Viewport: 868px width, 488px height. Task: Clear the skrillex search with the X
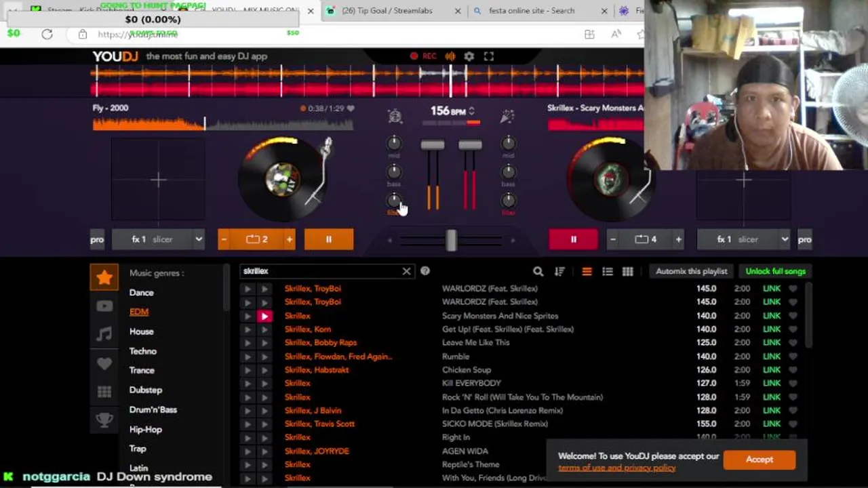406,271
